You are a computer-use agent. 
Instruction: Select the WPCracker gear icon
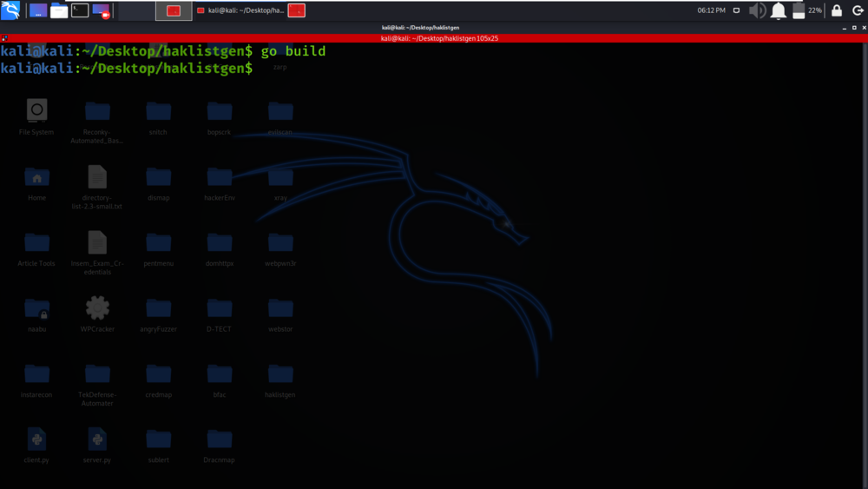pyautogui.click(x=97, y=314)
